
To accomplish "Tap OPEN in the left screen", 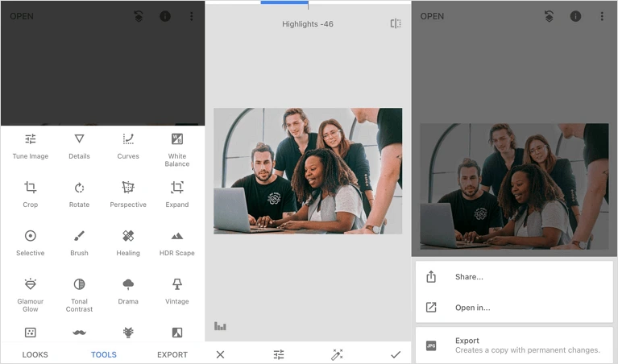I will (x=22, y=16).
